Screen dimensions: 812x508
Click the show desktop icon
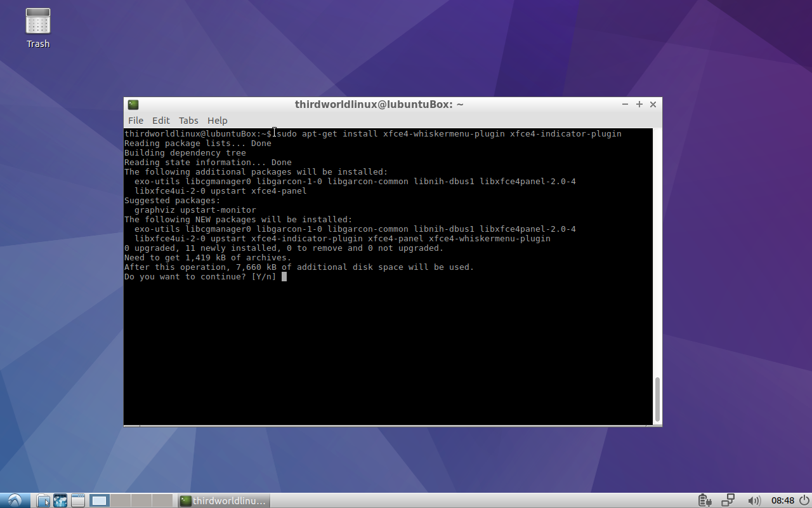(x=77, y=500)
